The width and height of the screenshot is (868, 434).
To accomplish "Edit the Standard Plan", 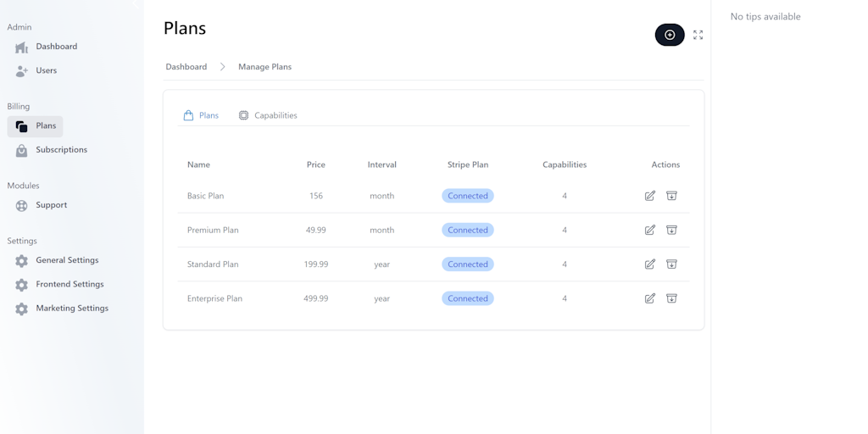I will click(649, 264).
